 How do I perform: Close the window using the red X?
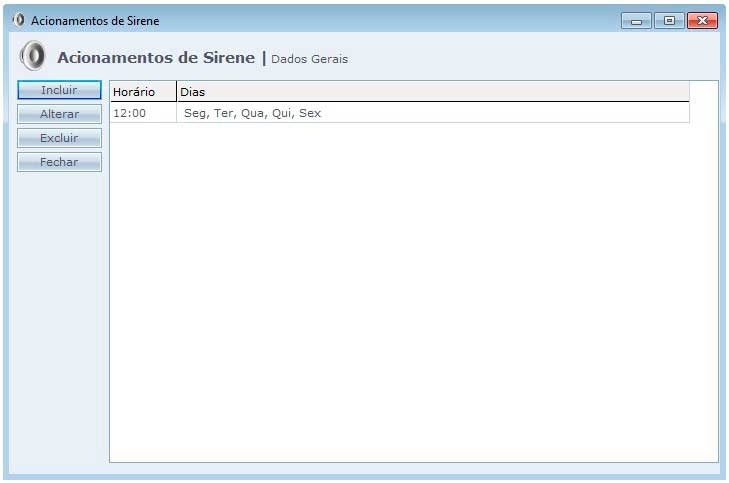click(702, 20)
